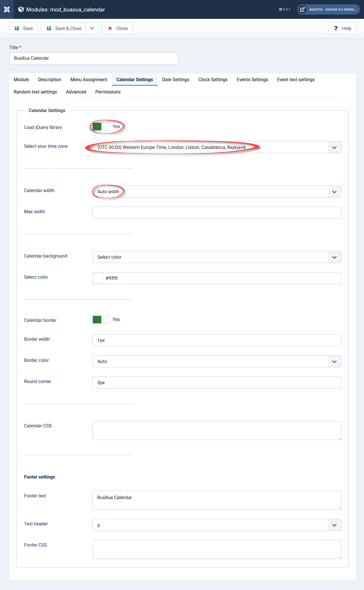Click the question mark icon on Help
Screen dimensions: 364x590
point(336,28)
